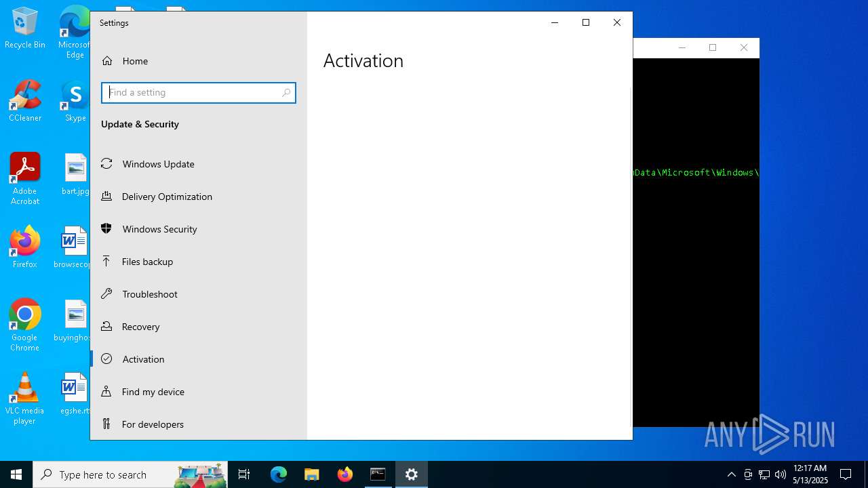Screen dimensions: 868x488
Task: Maximize the Settings window
Action: click(586, 22)
